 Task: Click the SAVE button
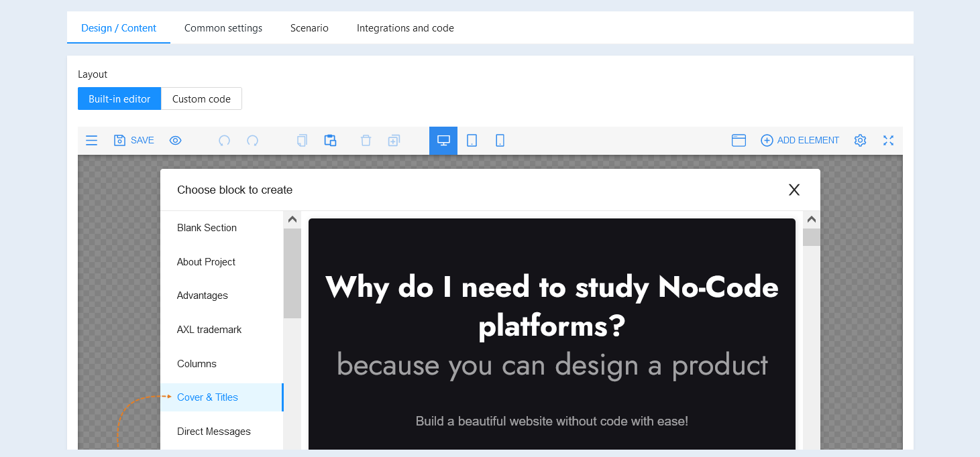pos(134,141)
